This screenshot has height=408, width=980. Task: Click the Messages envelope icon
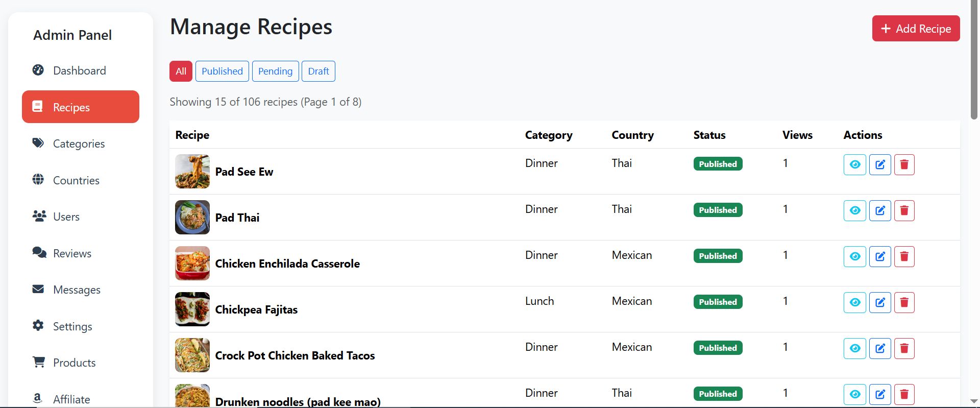38,289
